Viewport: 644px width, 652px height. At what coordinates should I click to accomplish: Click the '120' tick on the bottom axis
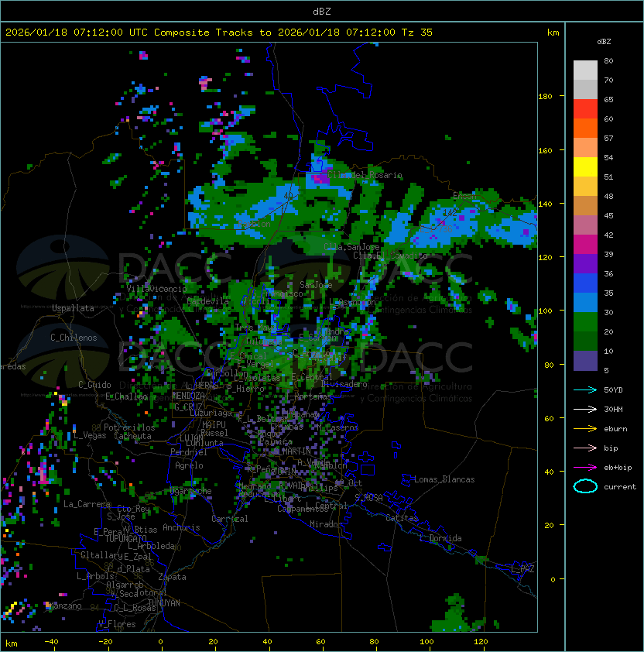(481, 642)
